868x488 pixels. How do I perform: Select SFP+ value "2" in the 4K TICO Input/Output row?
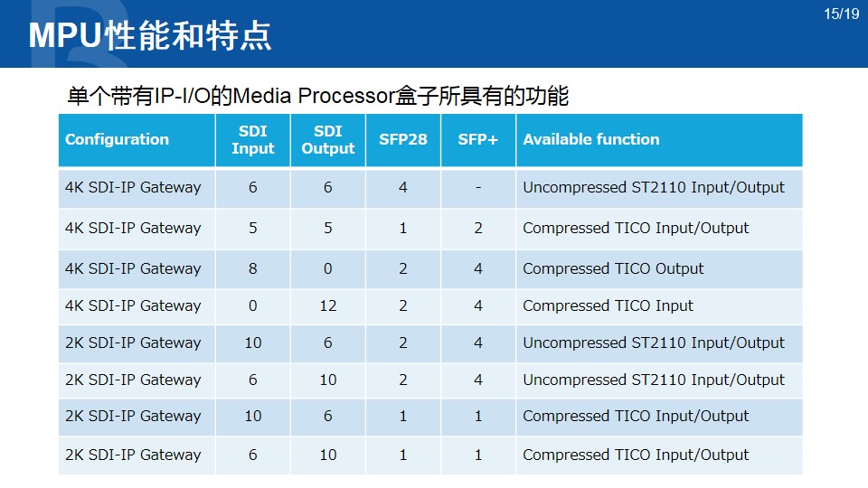point(478,228)
